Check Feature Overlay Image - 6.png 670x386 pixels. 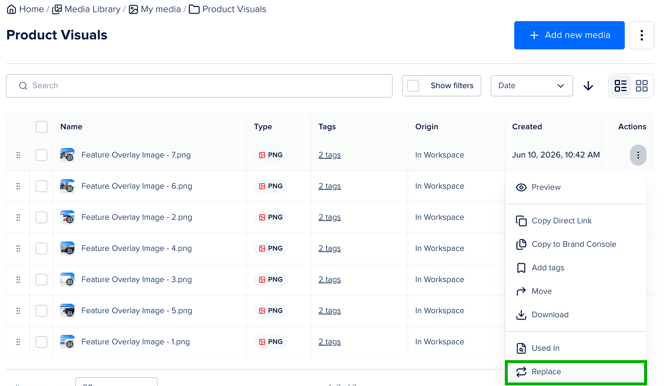(41, 186)
